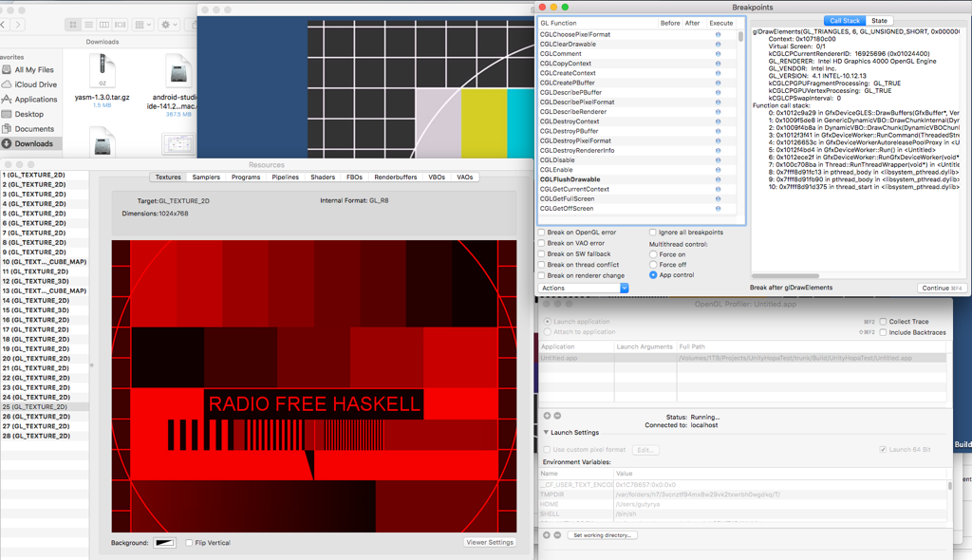Select the android-studio disk image file icon

coord(178,70)
